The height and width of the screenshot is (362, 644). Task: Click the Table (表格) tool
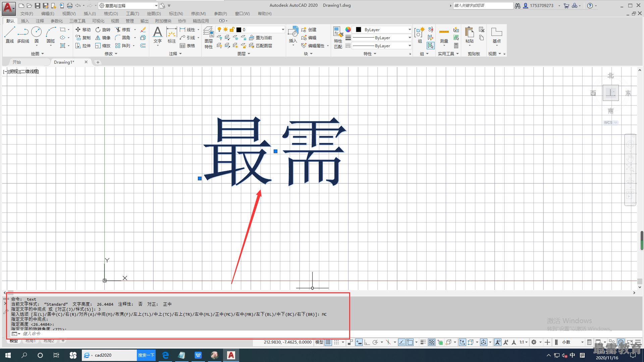[x=187, y=46]
